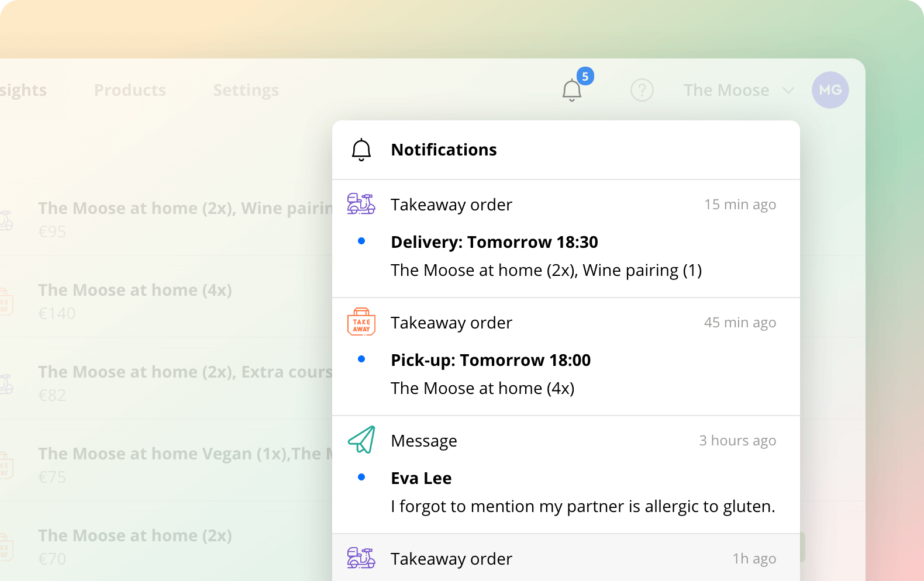Screen dimensions: 924x581
Task: Open Pick-up: Tomorrow 18:00 notification
Action: [x=566, y=357]
